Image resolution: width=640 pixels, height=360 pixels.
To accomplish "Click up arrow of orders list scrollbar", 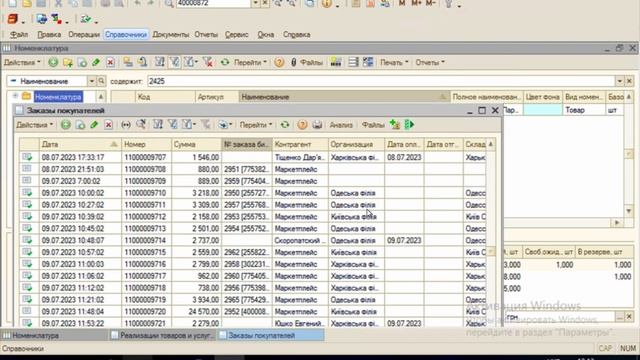I will point(491,144).
